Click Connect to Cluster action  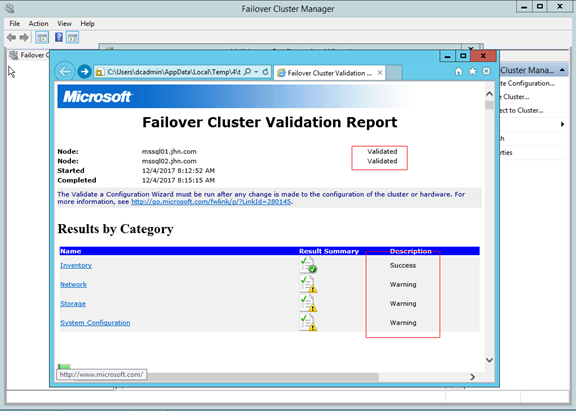coord(521,111)
